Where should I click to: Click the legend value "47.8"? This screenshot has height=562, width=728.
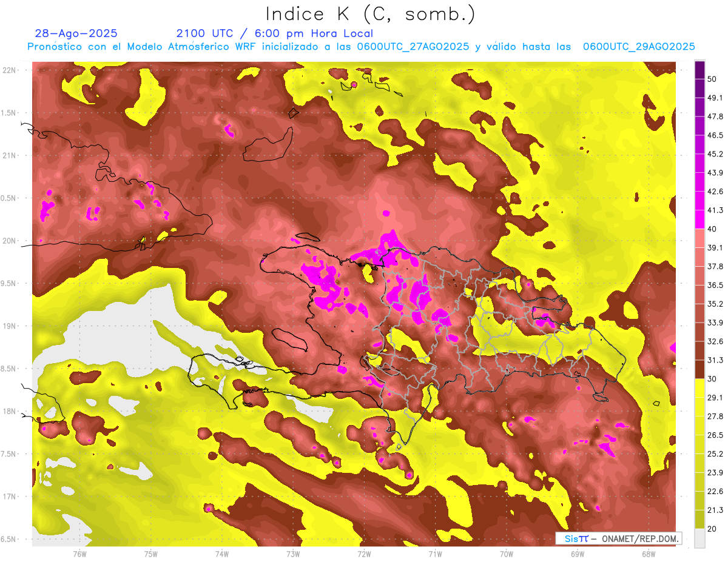click(x=715, y=116)
